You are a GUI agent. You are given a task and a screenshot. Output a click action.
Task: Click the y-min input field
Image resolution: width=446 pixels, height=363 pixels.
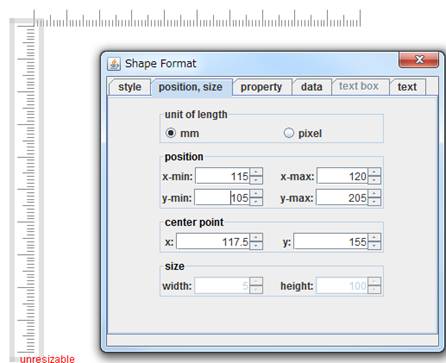(x=222, y=198)
